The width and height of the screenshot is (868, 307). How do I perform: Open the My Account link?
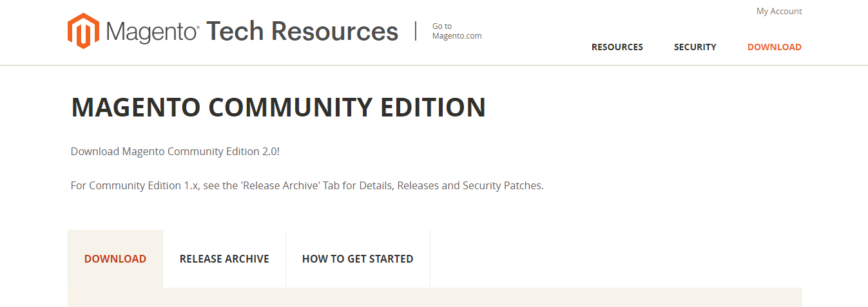[779, 11]
